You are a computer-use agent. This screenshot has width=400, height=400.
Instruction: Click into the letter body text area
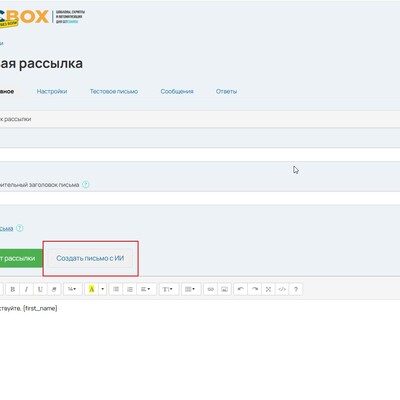click(200, 348)
